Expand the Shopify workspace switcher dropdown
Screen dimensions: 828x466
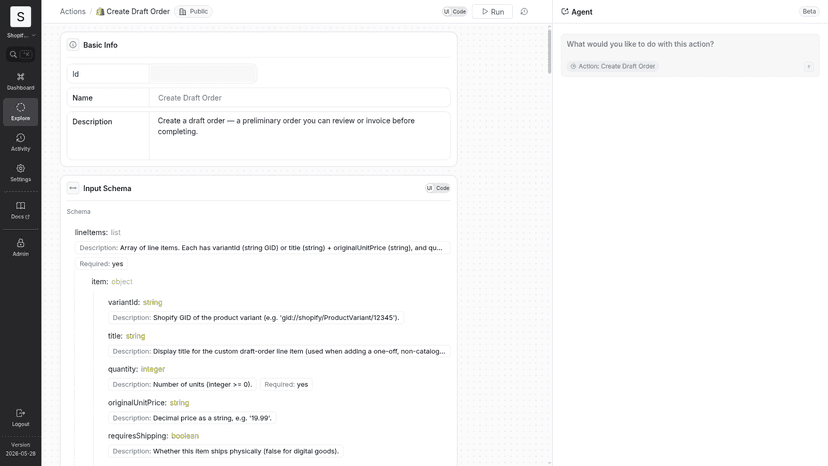coord(21,35)
